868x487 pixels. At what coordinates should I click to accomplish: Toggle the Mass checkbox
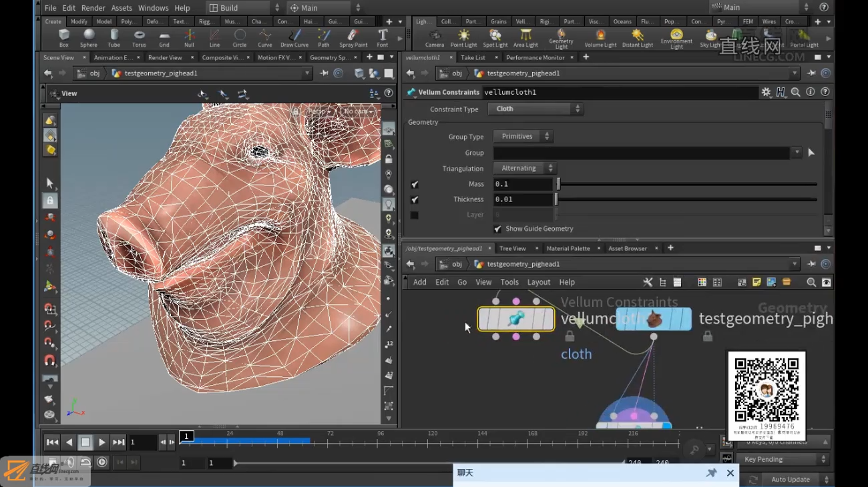tap(415, 184)
